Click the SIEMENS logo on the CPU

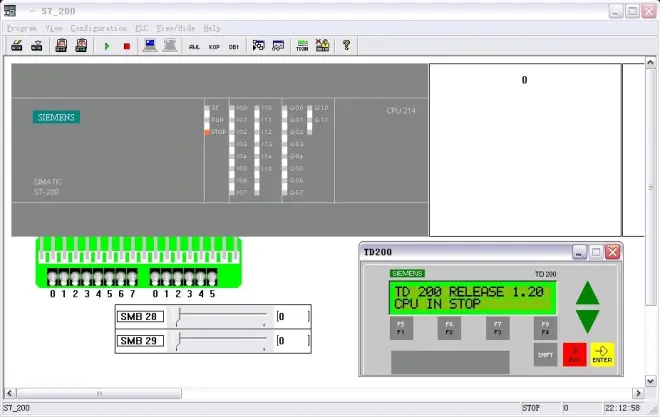pyautogui.click(x=56, y=117)
